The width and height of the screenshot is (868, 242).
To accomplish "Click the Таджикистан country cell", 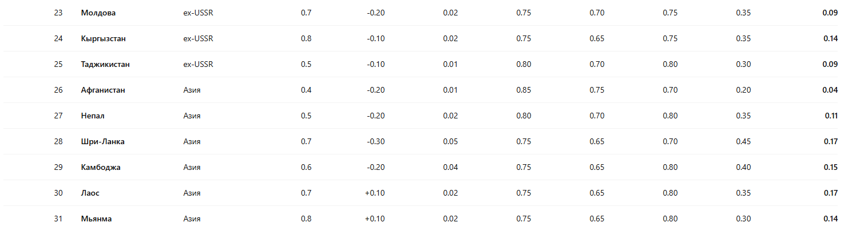I will click(x=105, y=64).
